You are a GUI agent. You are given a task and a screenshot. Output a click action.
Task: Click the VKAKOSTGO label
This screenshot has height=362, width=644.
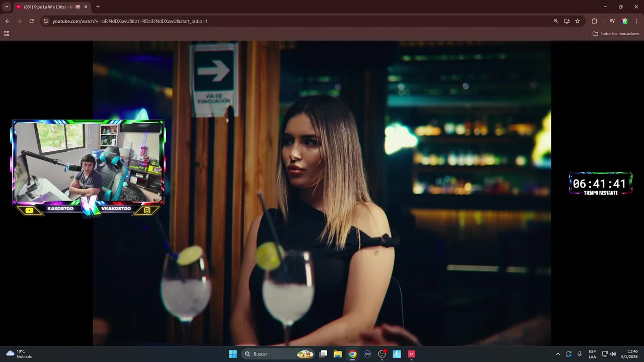coord(116,208)
